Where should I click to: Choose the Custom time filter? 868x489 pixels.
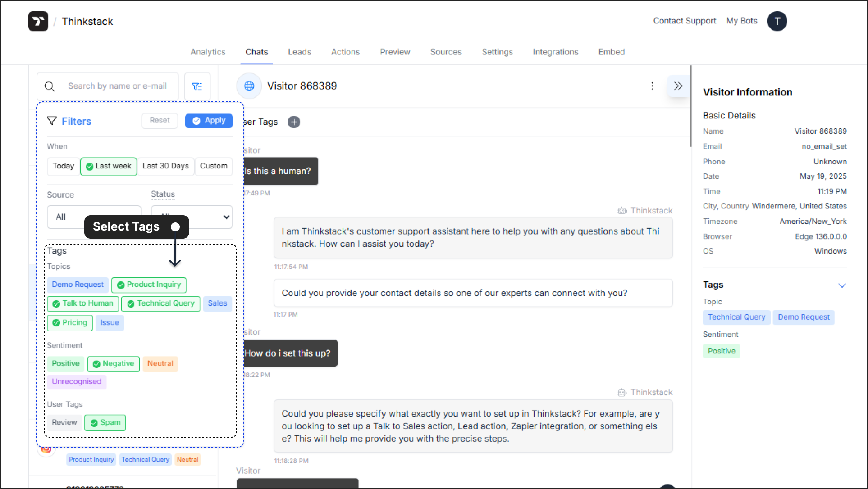(214, 166)
